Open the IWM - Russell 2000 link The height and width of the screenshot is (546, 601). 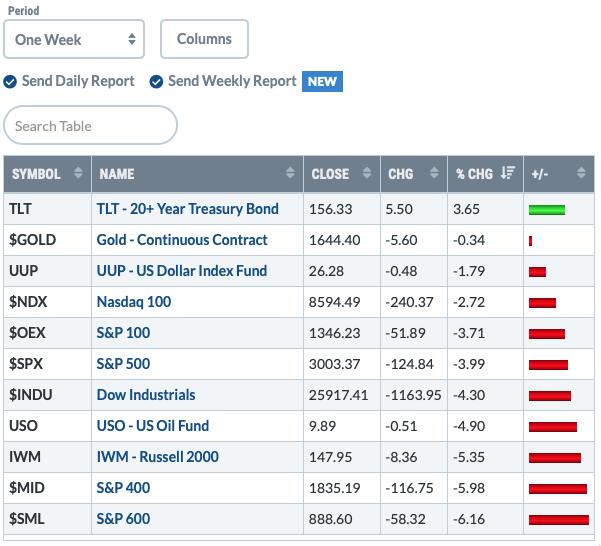pyautogui.click(x=158, y=457)
